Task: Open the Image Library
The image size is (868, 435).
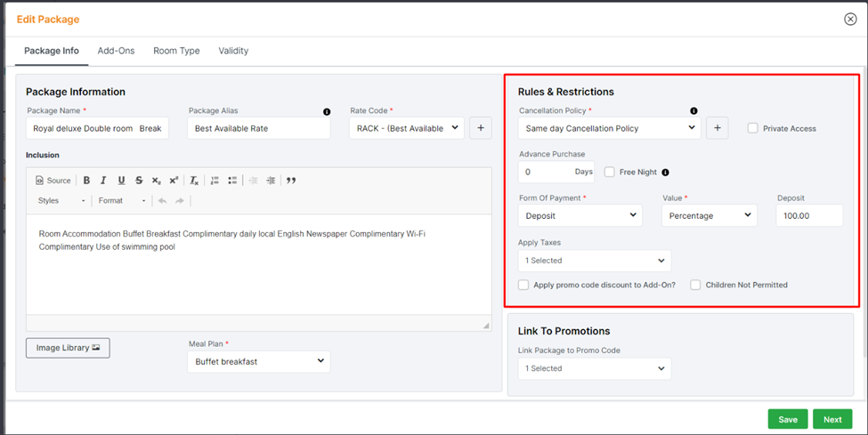Action: [x=68, y=348]
